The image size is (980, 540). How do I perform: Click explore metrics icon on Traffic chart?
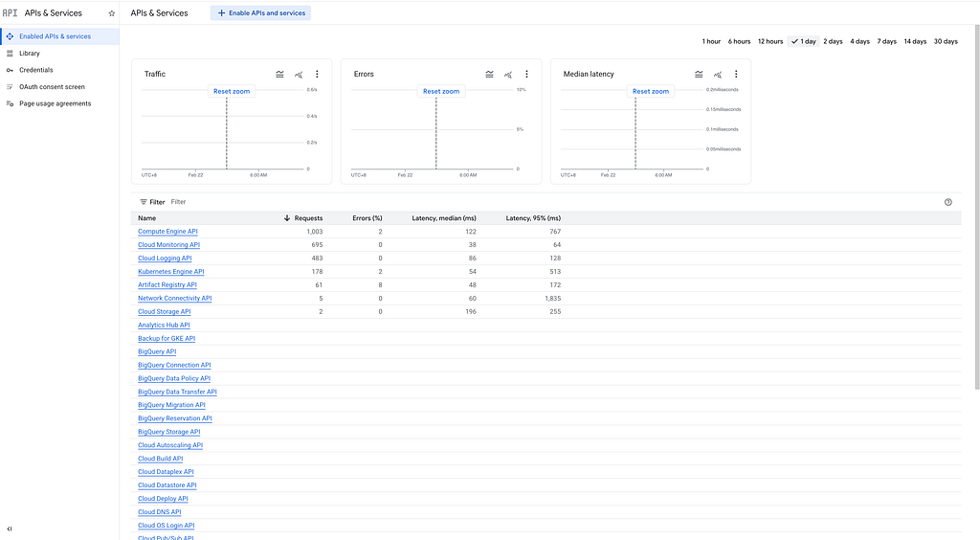[299, 74]
